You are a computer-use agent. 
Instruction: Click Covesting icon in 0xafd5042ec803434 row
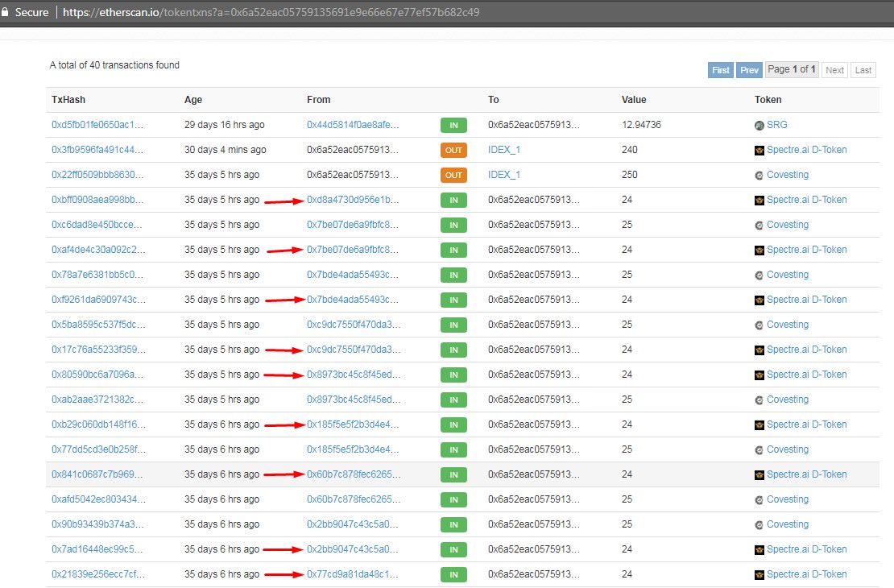pos(759,500)
